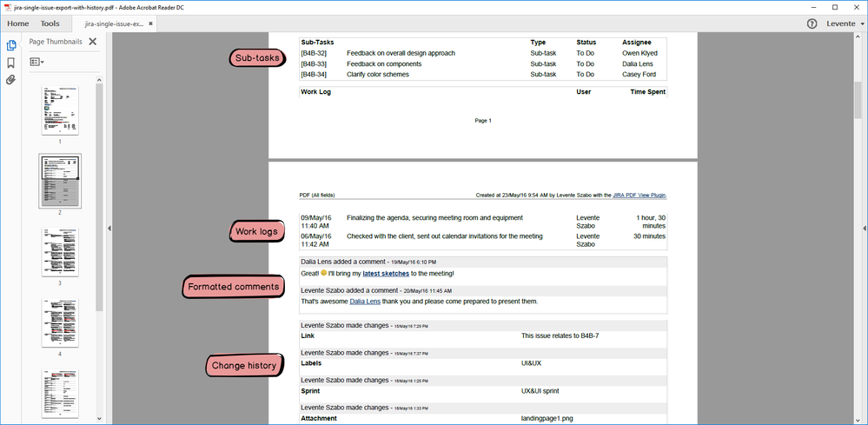
Task: Select page 4 thumbnail
Action: (x=60, y=323)
